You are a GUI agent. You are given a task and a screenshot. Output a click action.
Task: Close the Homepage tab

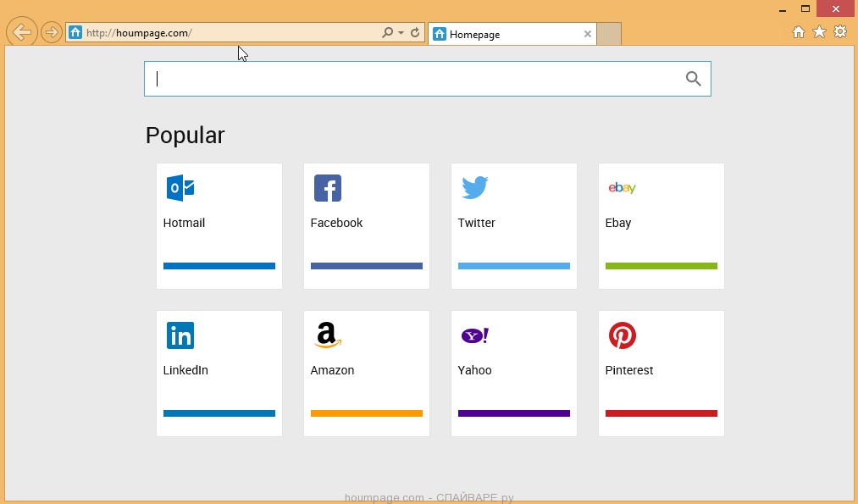point(588,34)
